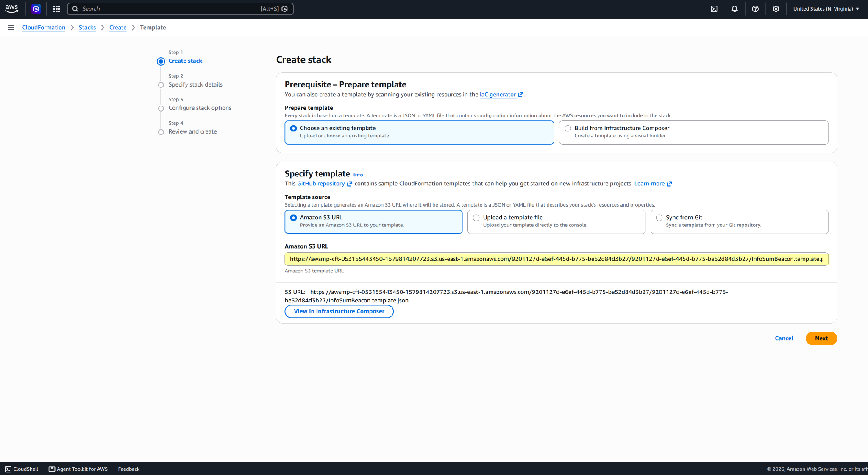
Task: Click the Prerequisite – Prepare template heading
Action: point(345,84)
